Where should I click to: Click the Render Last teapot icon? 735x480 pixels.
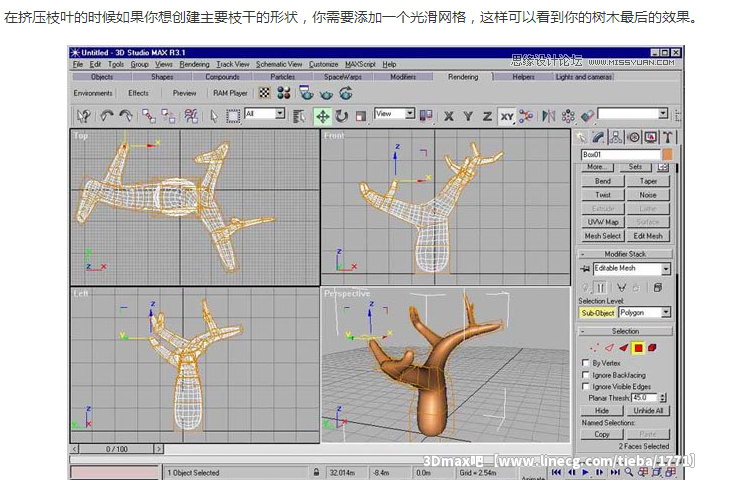346,93
